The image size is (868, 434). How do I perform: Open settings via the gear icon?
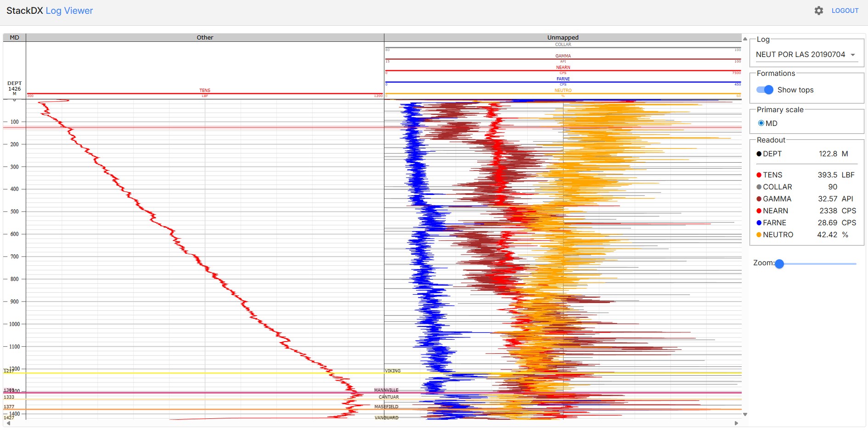[x=818, y=11]
